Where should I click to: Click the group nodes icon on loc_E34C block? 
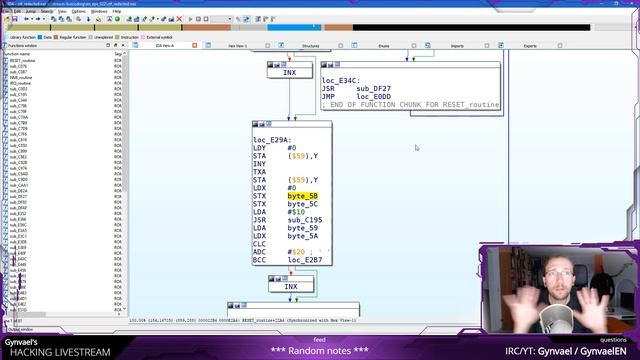point(337,64)
